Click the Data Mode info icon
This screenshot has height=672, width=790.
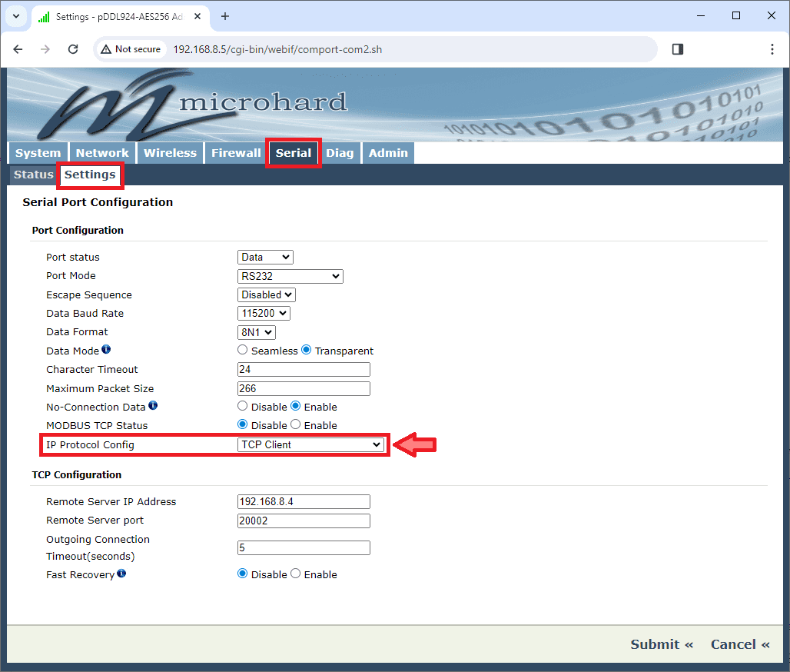point(106,350)
